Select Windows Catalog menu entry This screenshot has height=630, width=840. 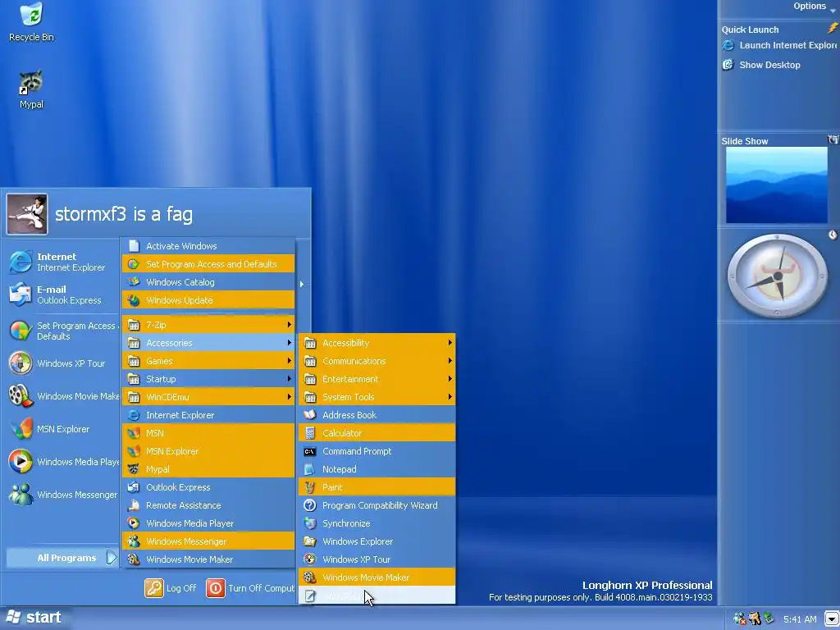click(208, 282)
